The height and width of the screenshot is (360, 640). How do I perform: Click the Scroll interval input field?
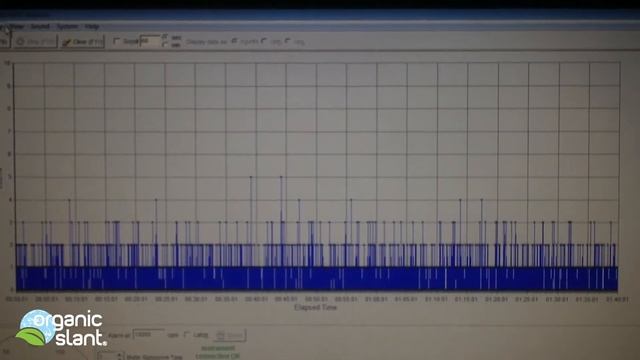click(x=150, y=41)
